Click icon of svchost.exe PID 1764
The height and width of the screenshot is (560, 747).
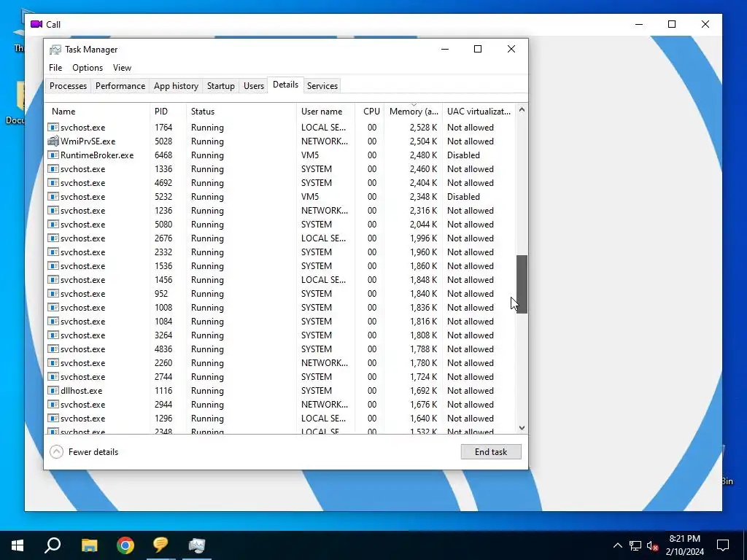53,128
